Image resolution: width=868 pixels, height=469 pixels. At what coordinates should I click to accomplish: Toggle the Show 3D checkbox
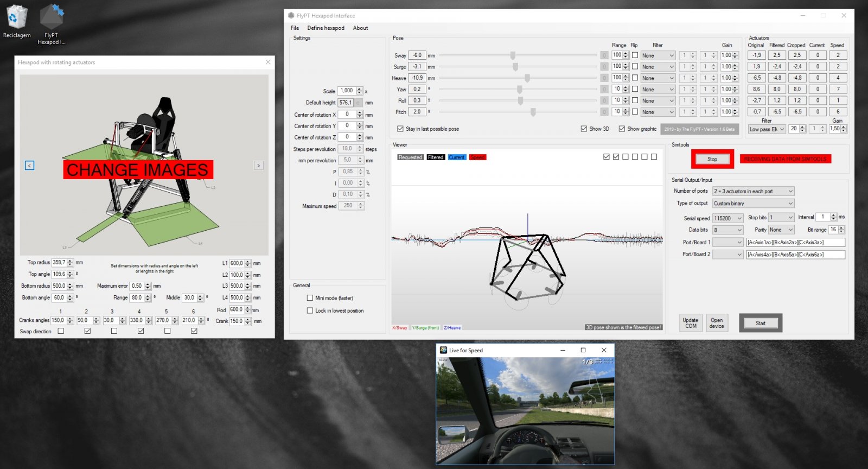point(584,129)
